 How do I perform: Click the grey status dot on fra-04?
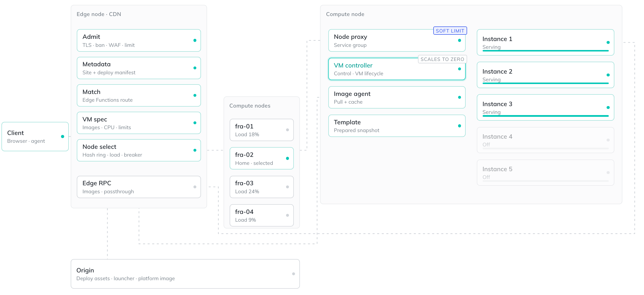[x=287, y=215]
